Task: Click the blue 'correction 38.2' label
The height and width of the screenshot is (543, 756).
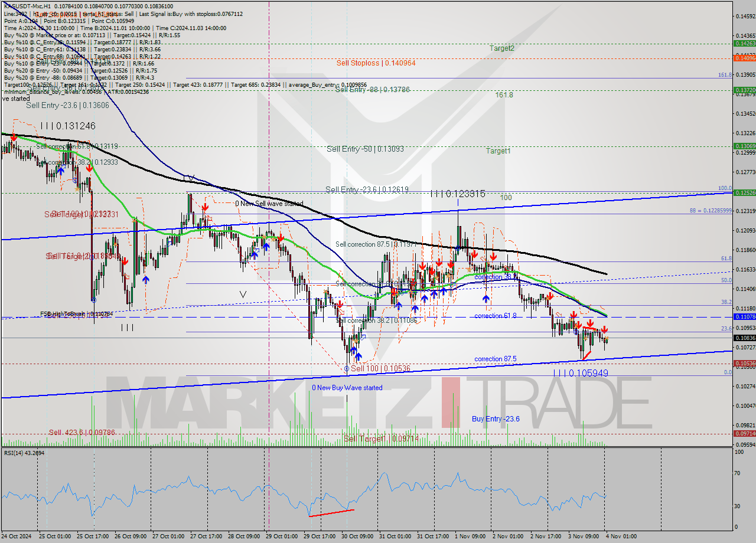Action: (496, 277)
